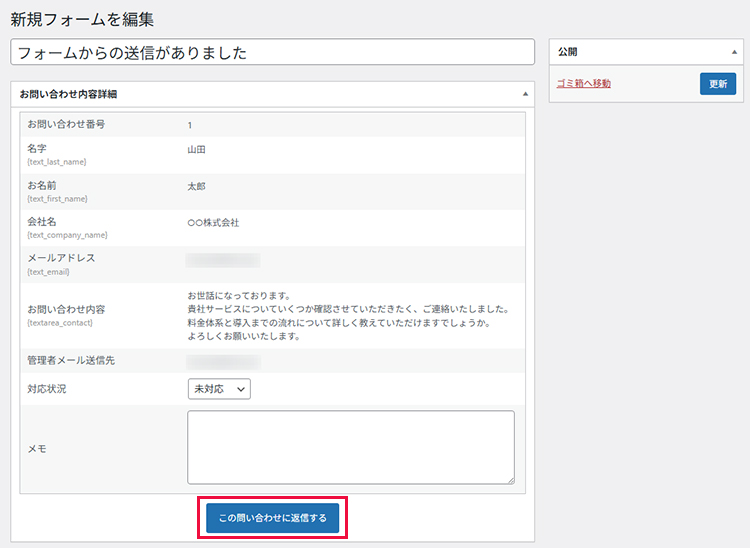Click the inquiry message body text
Viewport: 750px width, 548px height.
[348, 316]
